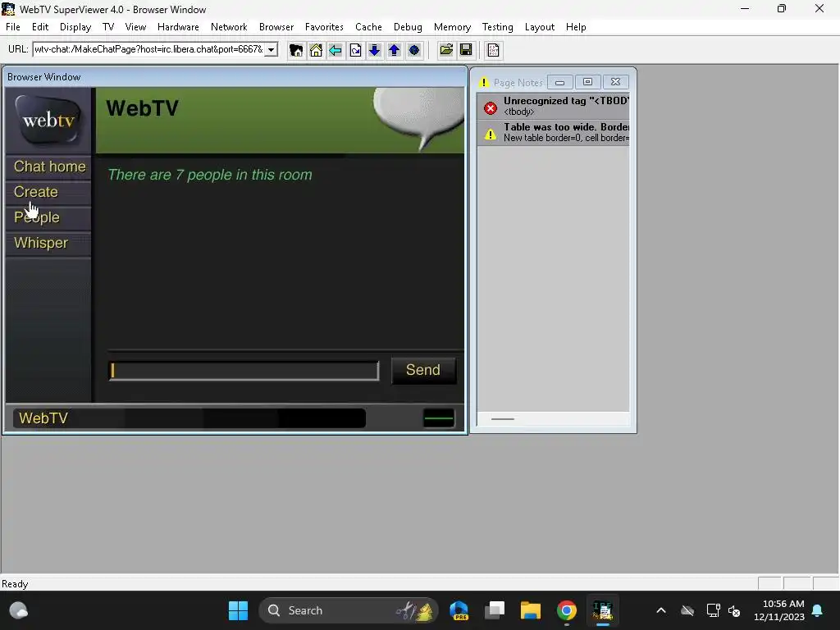Viewport: 840px width, 630px height.
Task: Click the reload page icon
Action: pyautogui.click(x=355, y=50)
